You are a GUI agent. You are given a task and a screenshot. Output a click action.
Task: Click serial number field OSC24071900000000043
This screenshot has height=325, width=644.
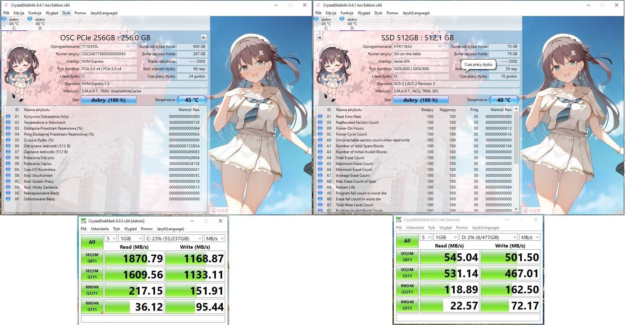[x=109, y=54]
